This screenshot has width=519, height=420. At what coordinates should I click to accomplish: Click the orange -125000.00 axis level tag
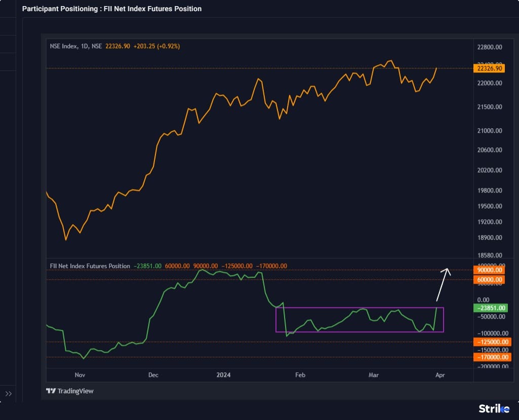point(493,342)
